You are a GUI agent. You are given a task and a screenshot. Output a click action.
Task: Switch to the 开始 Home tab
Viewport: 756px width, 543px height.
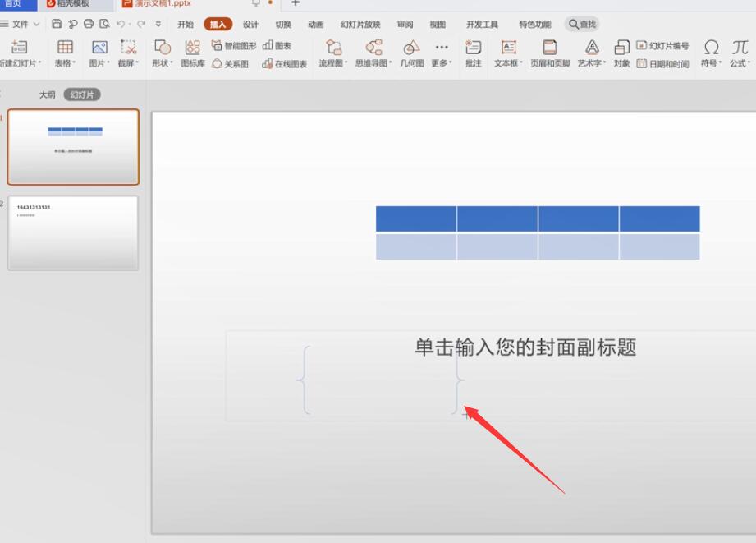[x=186, y=24]
